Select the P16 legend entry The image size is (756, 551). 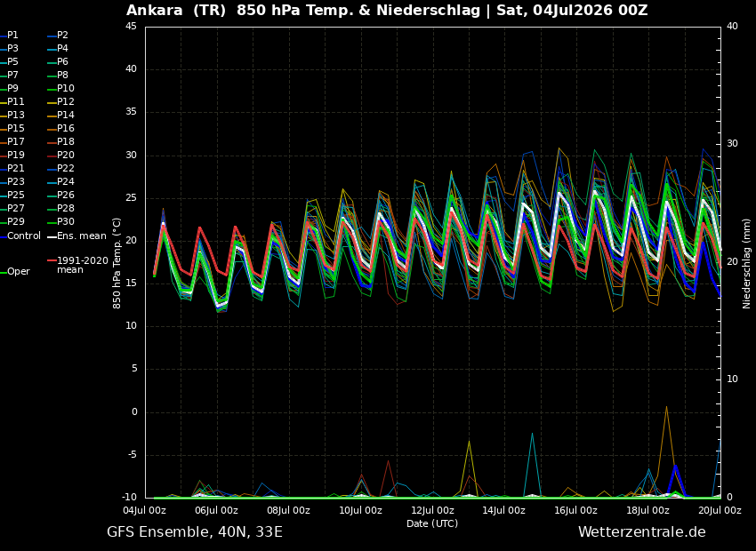[x=60, y=129]
